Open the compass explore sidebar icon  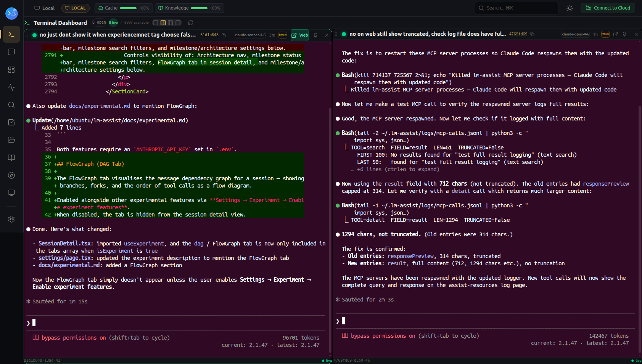pos(11,175)
